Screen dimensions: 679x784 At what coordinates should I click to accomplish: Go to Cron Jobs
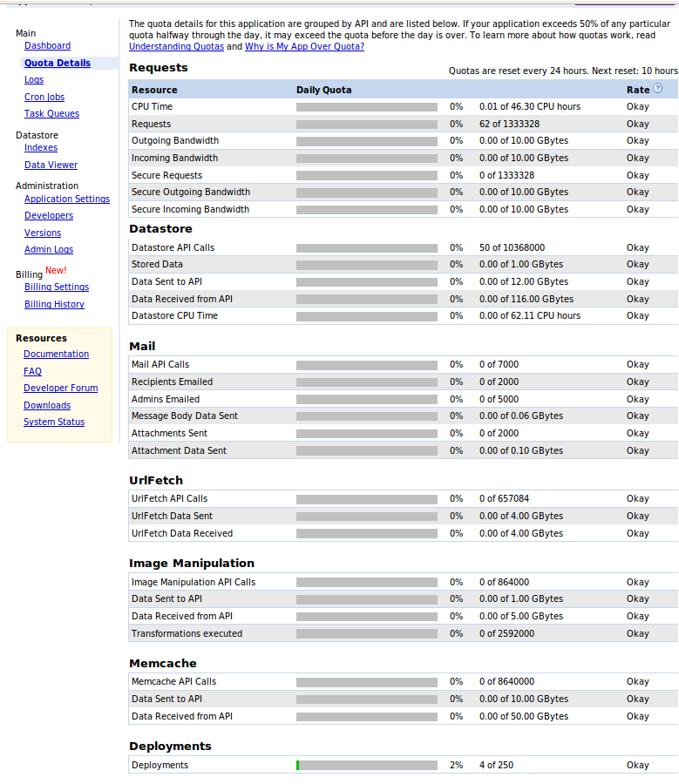44,97
